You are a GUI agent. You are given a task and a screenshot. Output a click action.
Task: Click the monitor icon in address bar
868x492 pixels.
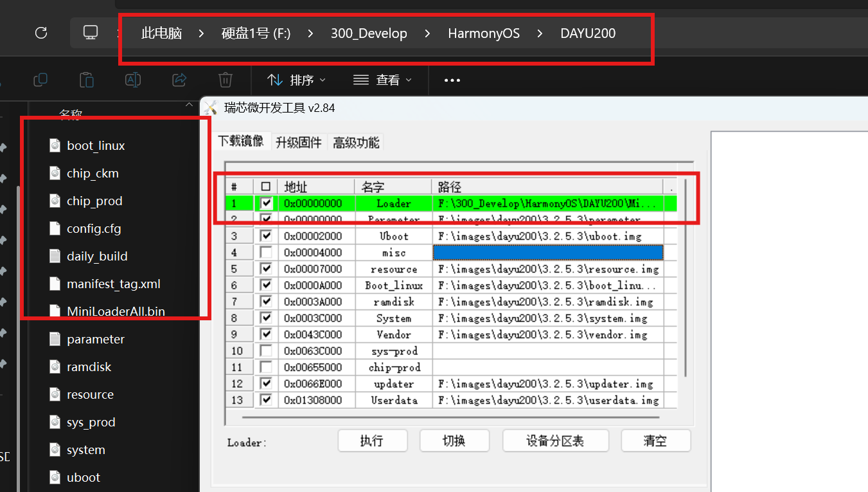[91, 33]
